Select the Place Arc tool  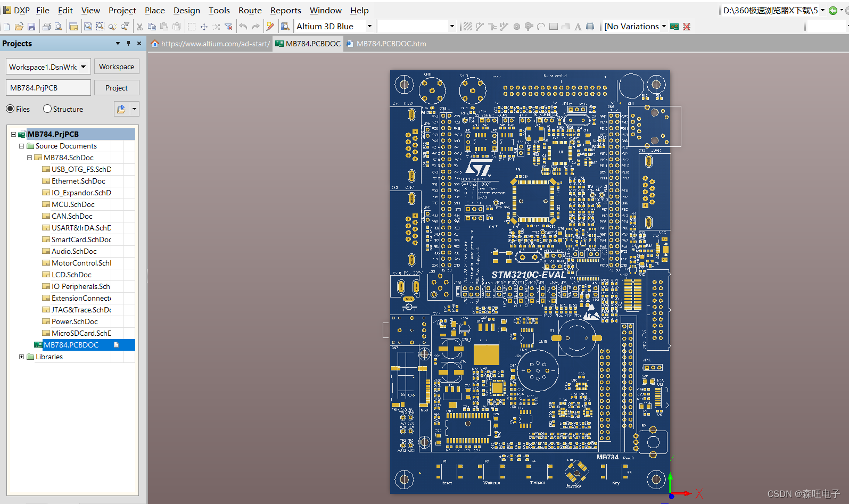pyautogui.click(x=541, y=27)
